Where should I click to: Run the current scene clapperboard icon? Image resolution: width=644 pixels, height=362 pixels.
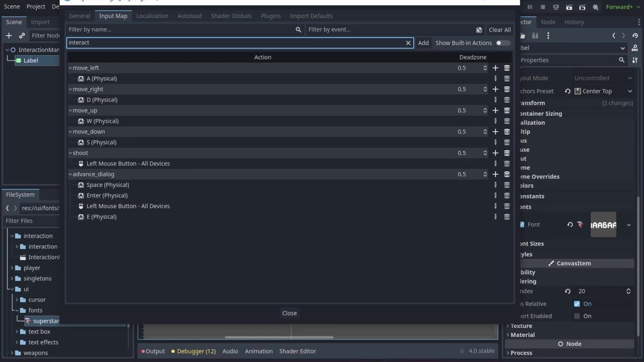coord(569,7)
